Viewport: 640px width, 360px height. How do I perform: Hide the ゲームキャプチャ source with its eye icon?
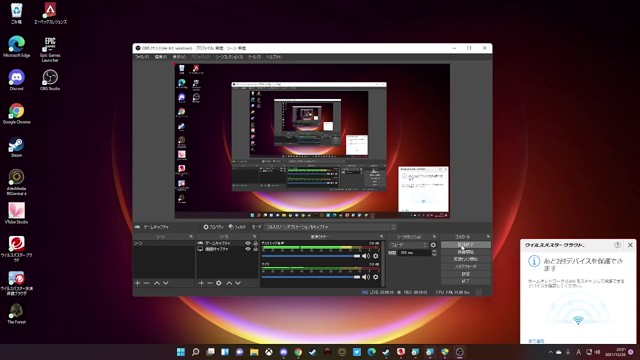click(248, 243)
